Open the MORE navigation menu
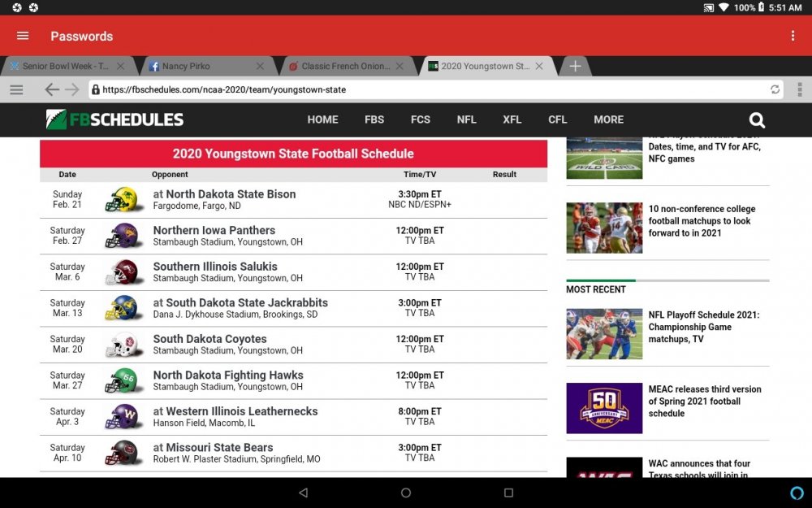Image resolution: width=812 pixels, height=508 pixels. coord(608,119)
